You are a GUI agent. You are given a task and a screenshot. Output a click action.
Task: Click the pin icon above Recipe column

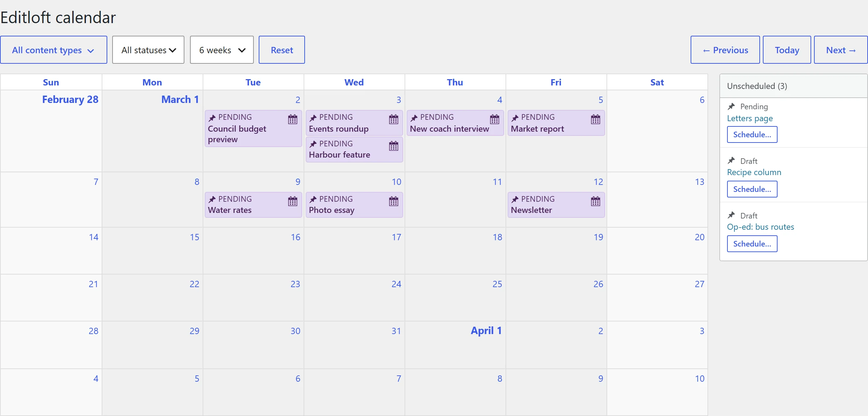point(731,161)
